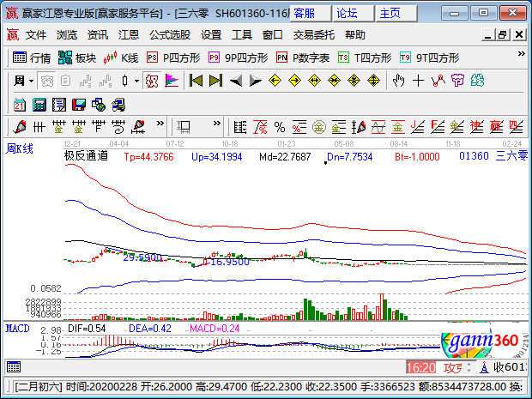532x399 pixels.
Task: Click the circled 金 golden ratio icon
Action: 319,127
